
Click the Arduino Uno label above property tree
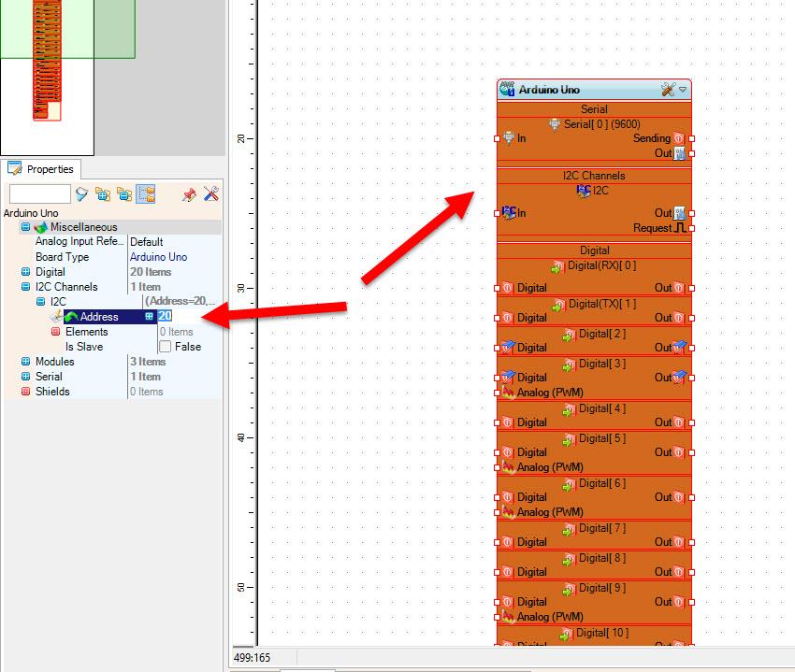coord(31,213)
